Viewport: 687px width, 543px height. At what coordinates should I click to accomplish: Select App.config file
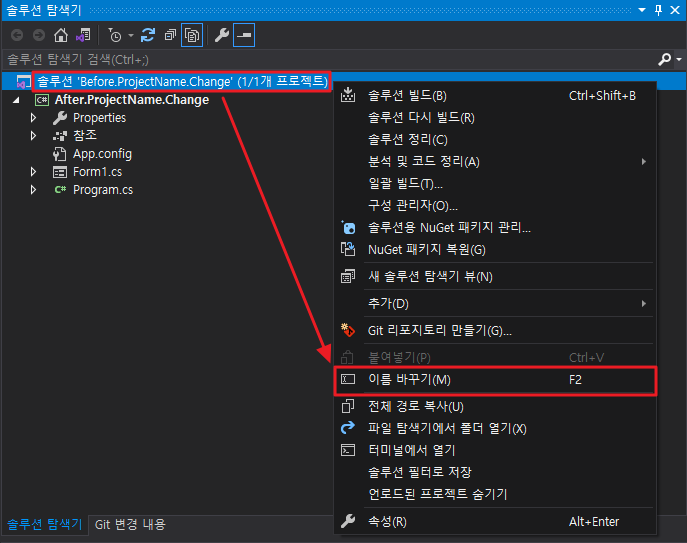coord(103,154)
